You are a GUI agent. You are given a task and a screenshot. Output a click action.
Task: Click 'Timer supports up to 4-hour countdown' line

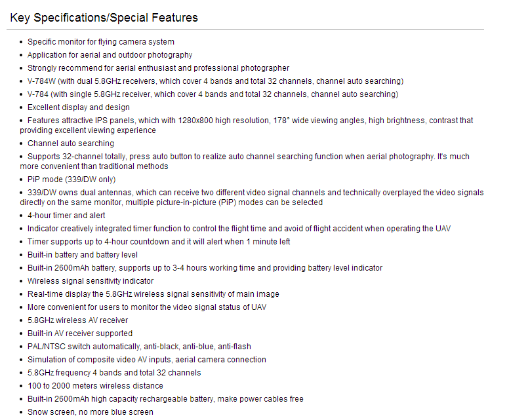[x=159, y=242]
